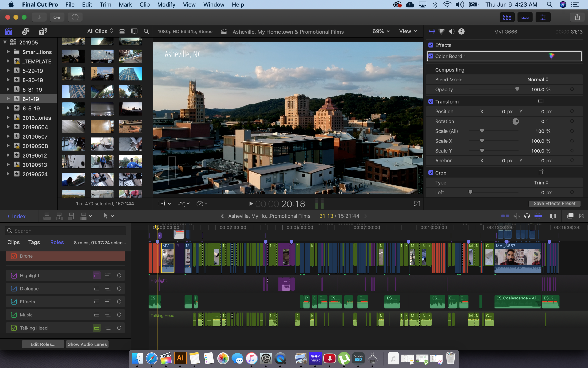The image size is (588, 368).
Task: Toggle the Highlight role checkbox
Action: (14, 275)
